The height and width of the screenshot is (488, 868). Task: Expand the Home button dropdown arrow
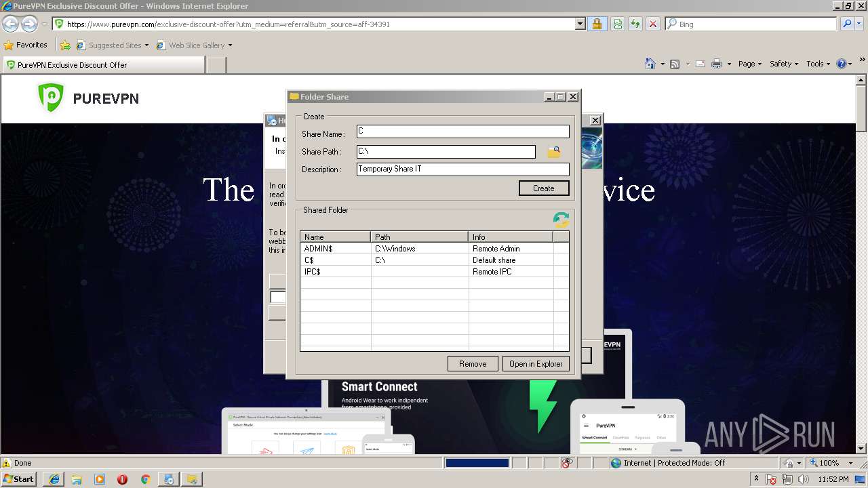point(662,64)
